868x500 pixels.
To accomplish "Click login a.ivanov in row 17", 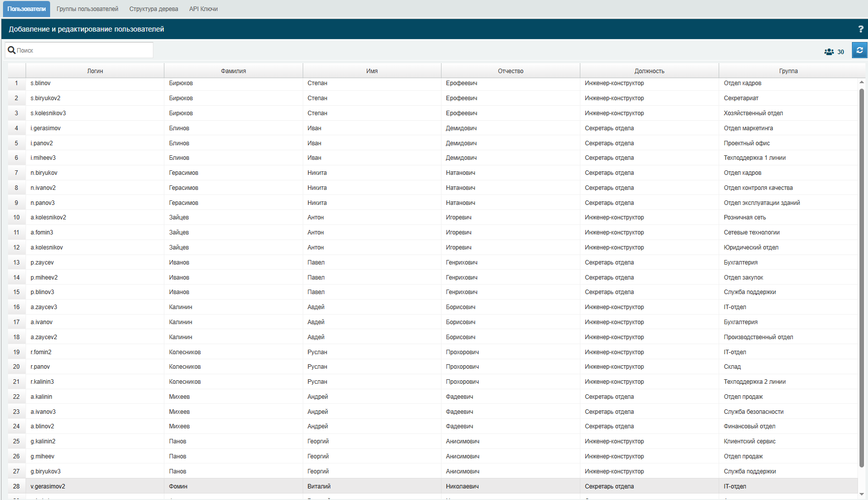I will [42, 322].
